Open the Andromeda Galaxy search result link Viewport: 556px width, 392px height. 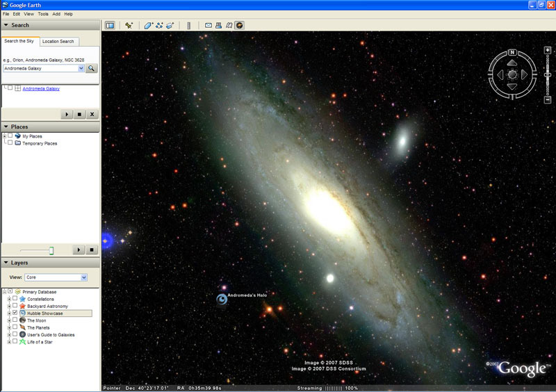[x=41, y=89]
